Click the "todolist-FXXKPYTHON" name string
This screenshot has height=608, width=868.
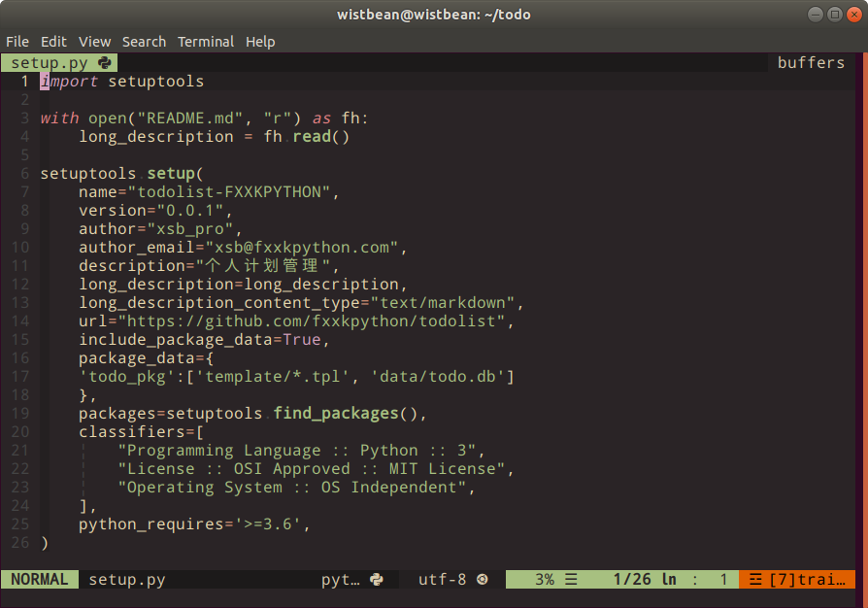point(228,192)
